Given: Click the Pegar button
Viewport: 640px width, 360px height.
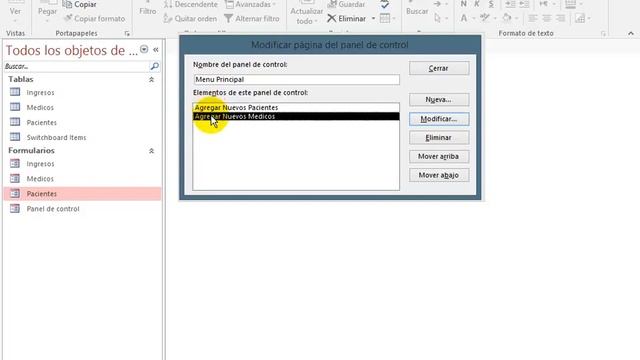Looking at the screenshot, I should [x=47, y=11].
